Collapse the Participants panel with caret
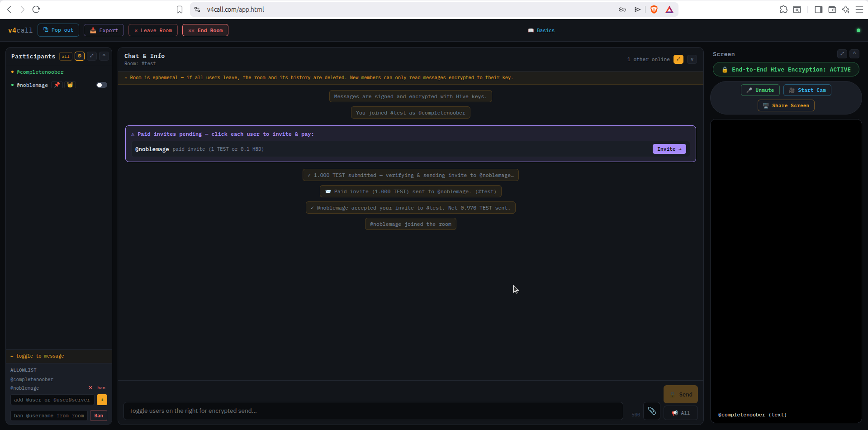 click(104, 56)
